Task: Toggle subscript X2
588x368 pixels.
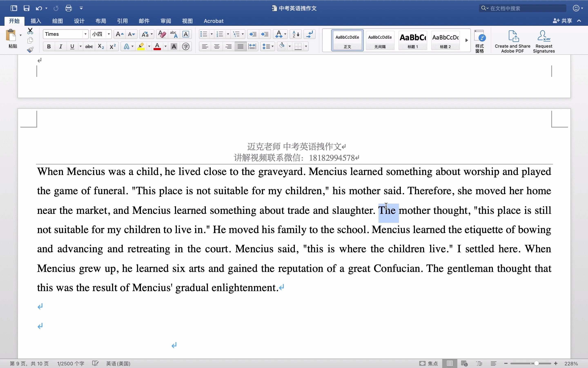Action: coord(101,46)
